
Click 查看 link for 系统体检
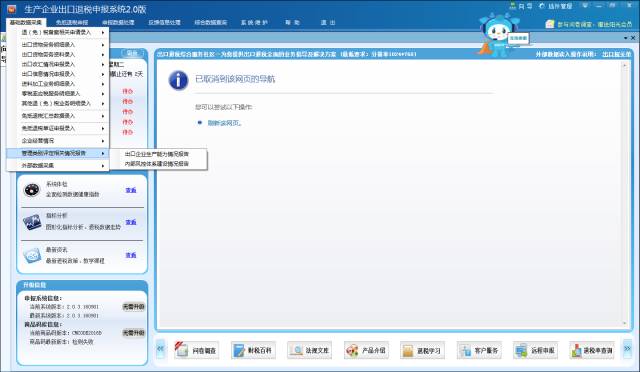[131, 190]
